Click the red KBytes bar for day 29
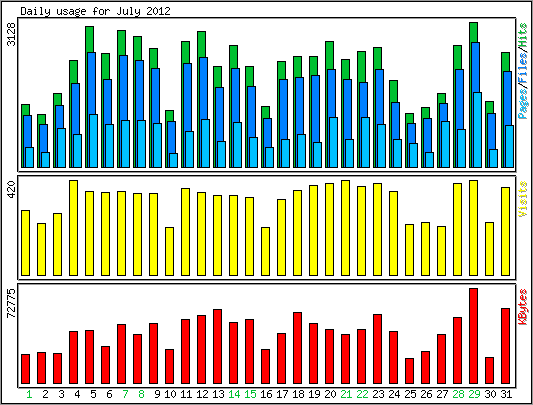The image size is (533, 405). point(474,336)
